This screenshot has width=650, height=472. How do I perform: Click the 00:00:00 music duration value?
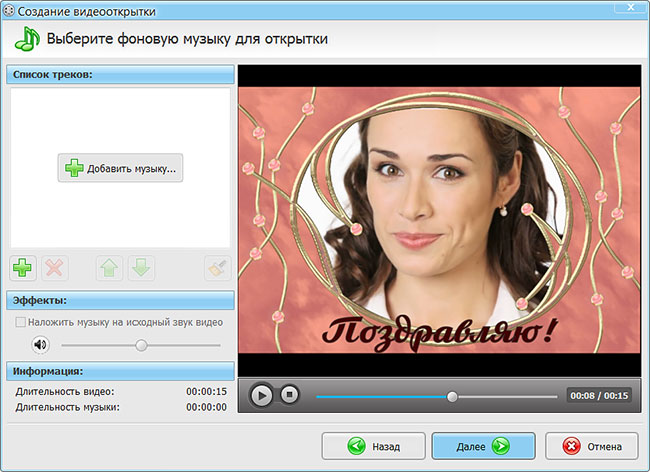click(x=206, y=407)
